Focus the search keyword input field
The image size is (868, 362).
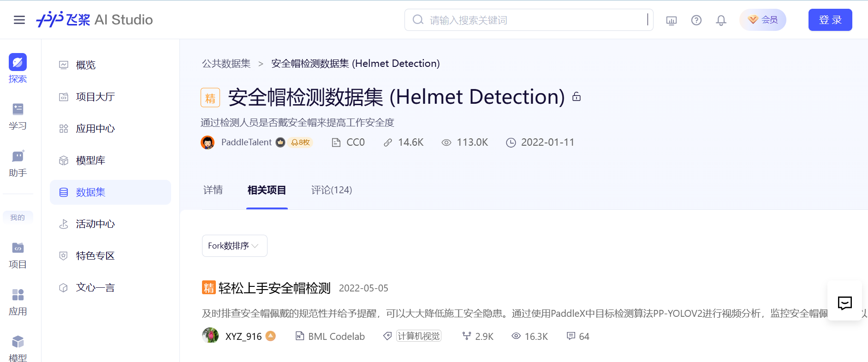(x=529, y=20)
